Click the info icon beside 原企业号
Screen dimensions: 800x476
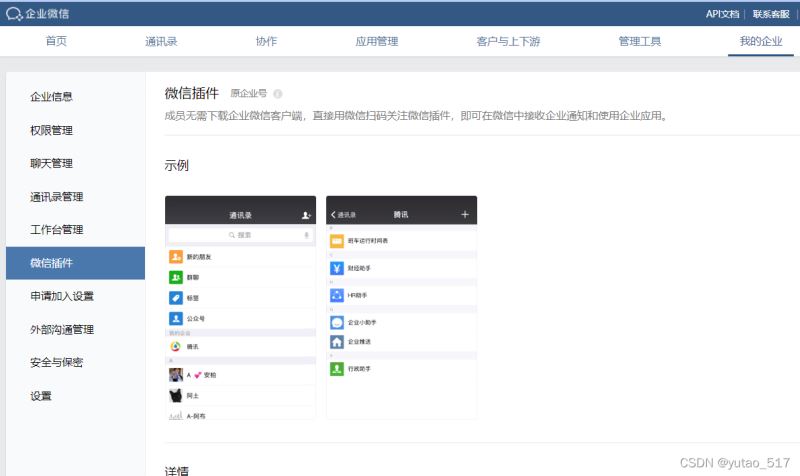coord(277,94)
